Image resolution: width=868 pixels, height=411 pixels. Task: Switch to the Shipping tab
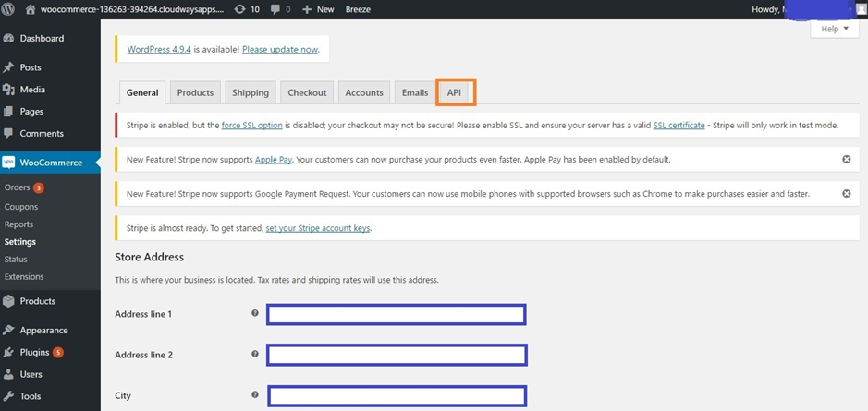coord(251,92)
